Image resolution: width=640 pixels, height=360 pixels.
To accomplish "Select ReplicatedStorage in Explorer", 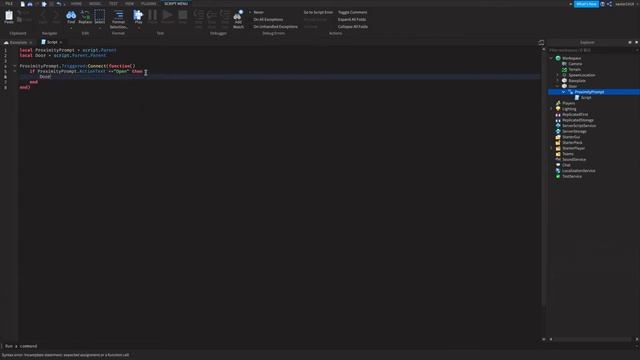I will pos(578,120).
